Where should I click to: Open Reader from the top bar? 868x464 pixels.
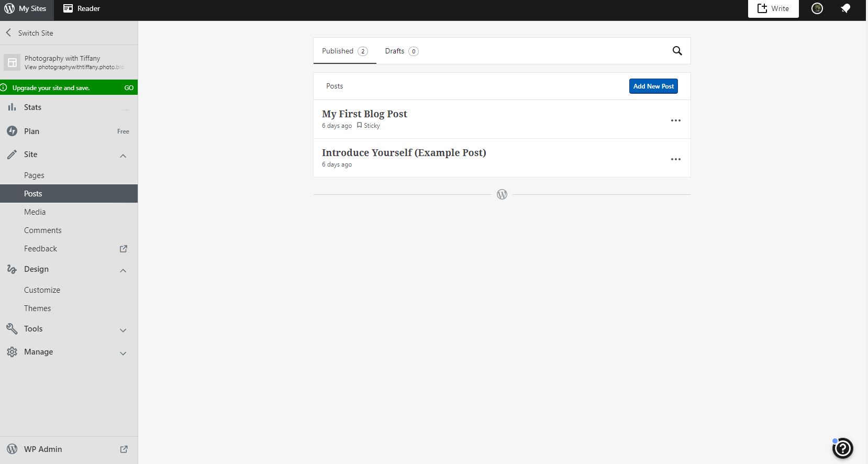pyautogui.click(x=82, y=8)
